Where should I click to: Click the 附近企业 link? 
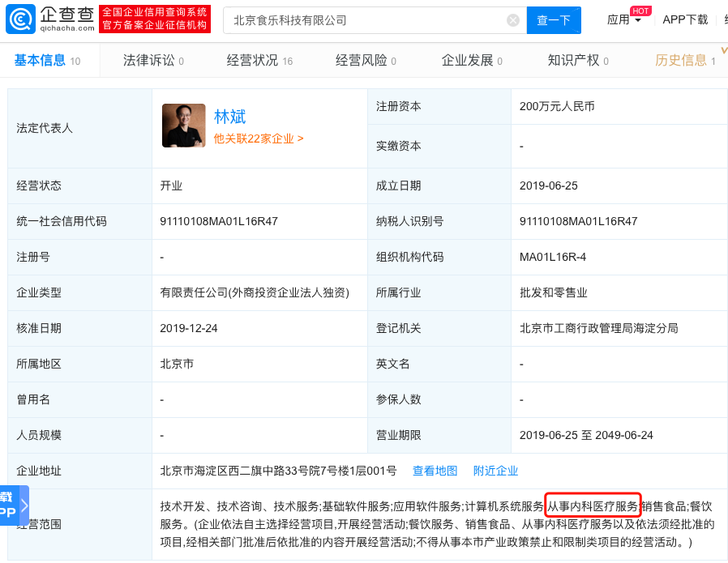click(495, 471)
